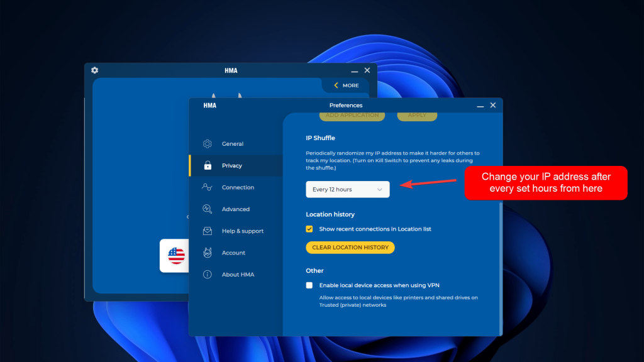Image resolution: width=644 pixels, height=362 pixels.
Task: Click Clear Location History button
Action: [x=350, y=248]
